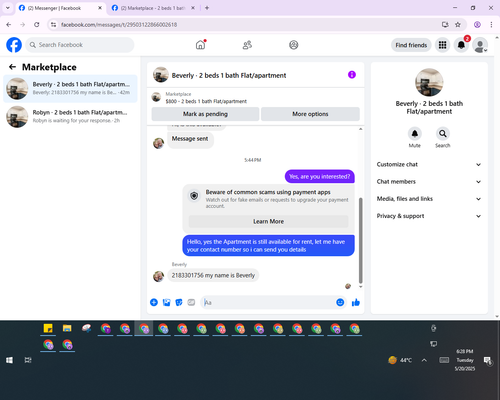Image resolution: width=500 pixels, height=400 pixels.
Task: Show hidden tray icons chevron
Action: [424, 360]
